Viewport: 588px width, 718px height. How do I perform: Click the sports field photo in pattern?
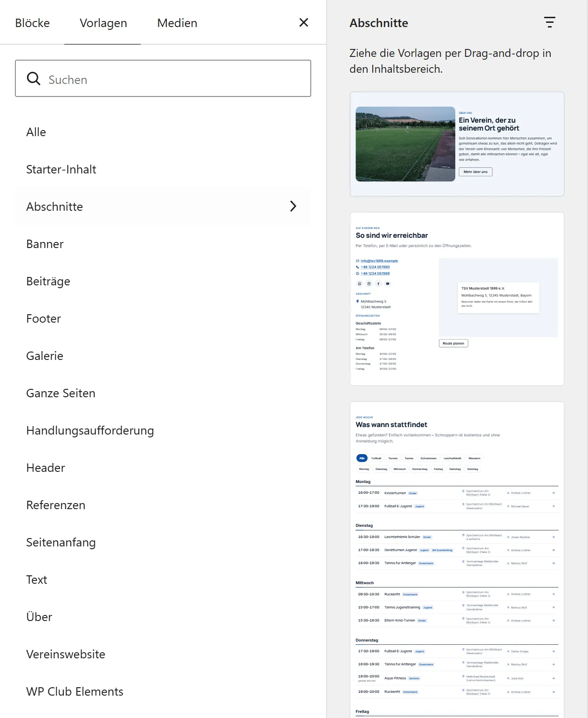(405, 144)
